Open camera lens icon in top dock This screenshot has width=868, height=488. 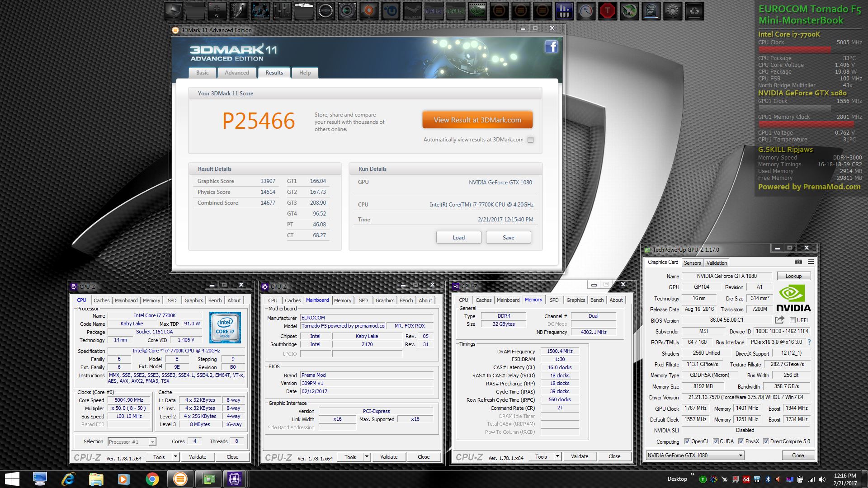[x=347, y=11]
